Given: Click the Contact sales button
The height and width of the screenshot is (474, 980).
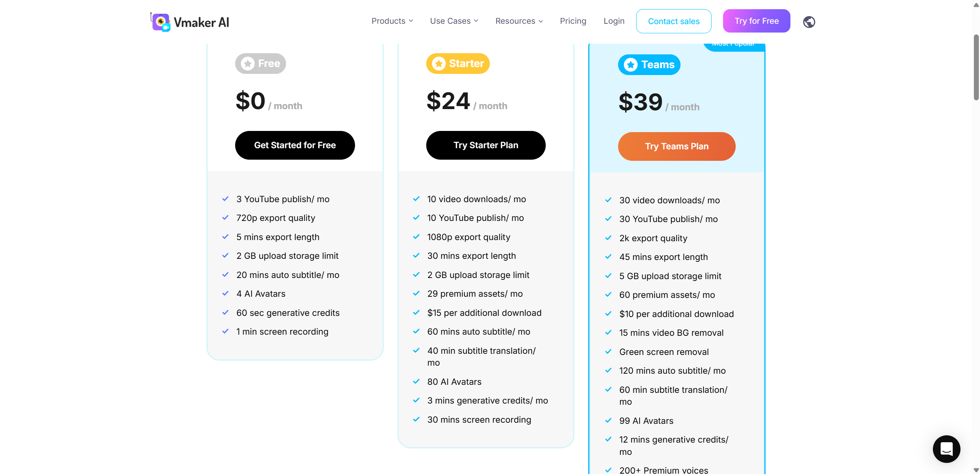Looking at the screenshot, I should click(x=674, y=21).
